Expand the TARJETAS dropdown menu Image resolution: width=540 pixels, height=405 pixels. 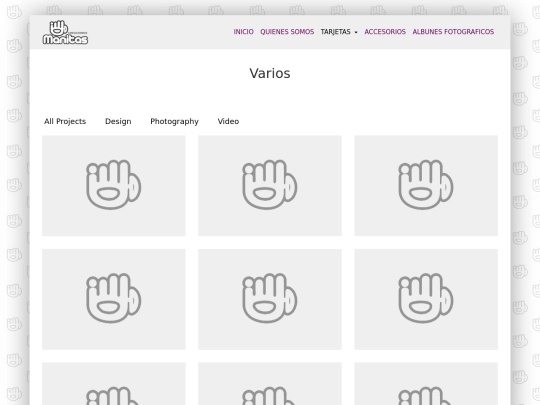339,32
